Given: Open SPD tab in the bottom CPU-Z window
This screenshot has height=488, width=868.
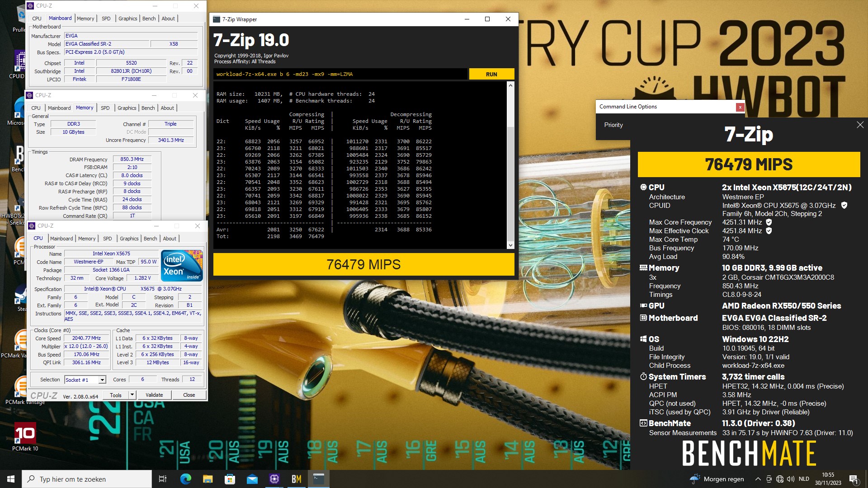Looking at the screenshot, I should click(107, 239).
